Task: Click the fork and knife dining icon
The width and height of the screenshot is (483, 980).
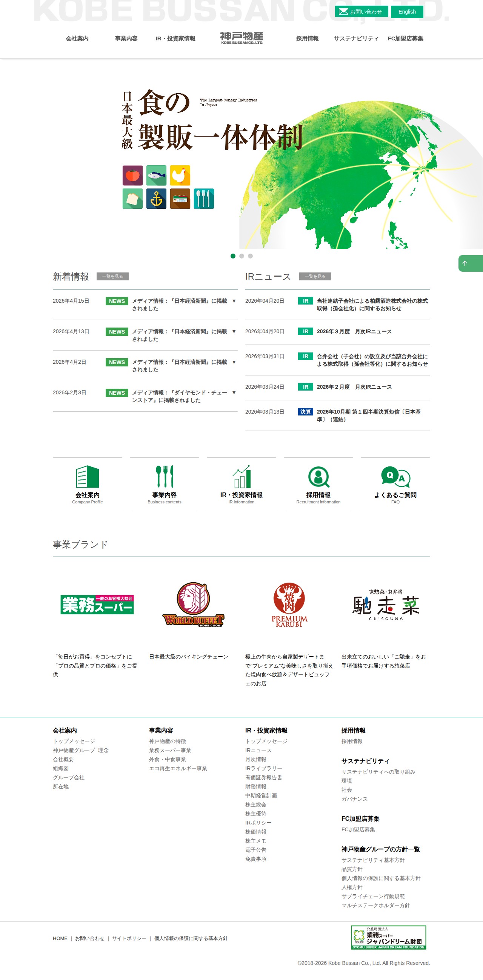Action: coord(204,198)
